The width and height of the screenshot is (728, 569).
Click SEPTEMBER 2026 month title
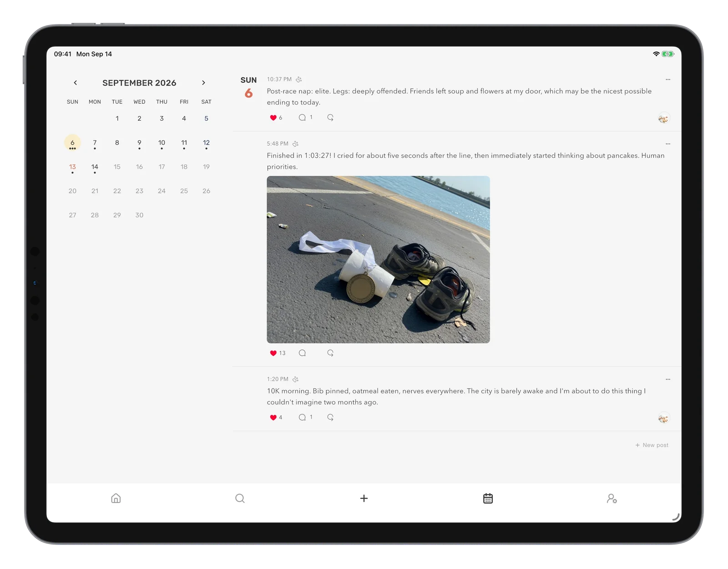(139, 83)
